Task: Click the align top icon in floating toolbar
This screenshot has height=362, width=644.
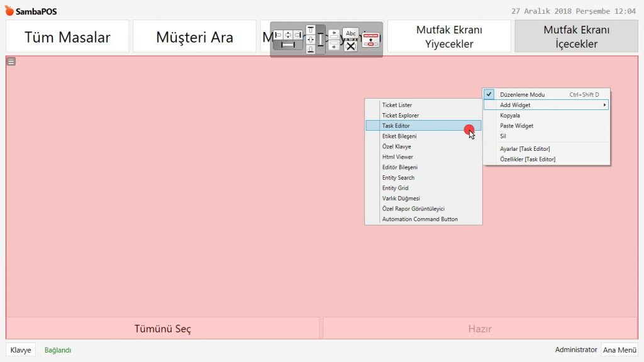Action: (x=310, y=30)
